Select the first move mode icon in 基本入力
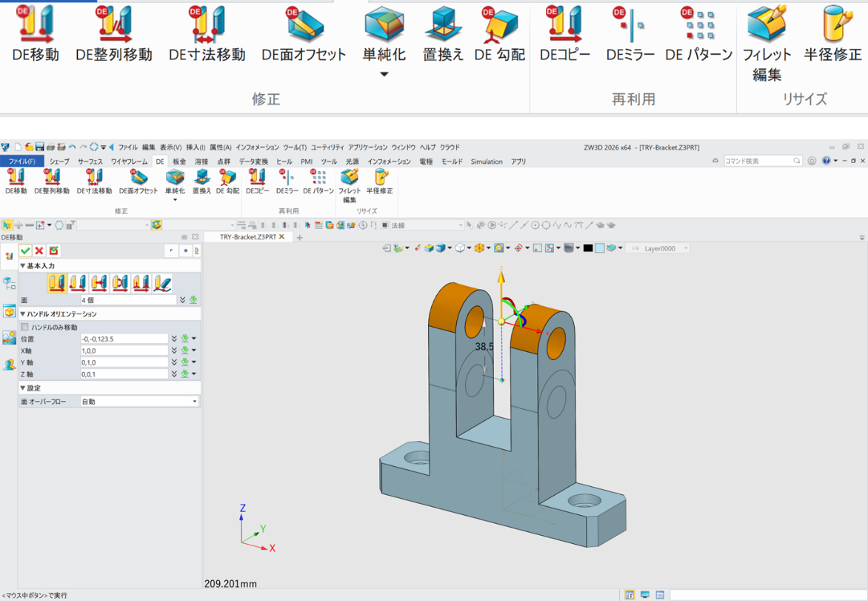The width and height of the screenshot is (868, 601). pos(57,284)
